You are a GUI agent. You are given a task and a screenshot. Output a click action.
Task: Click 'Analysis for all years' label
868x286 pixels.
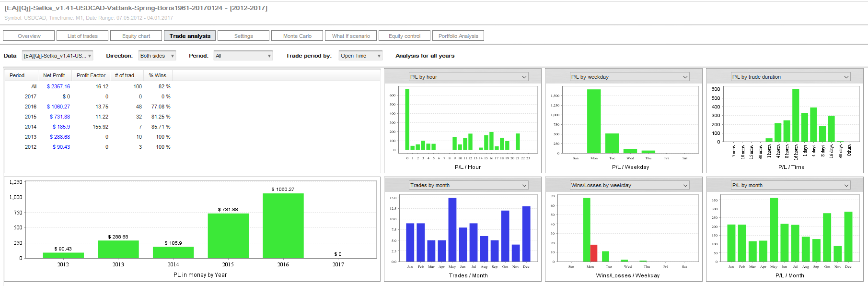pos(425,56)
